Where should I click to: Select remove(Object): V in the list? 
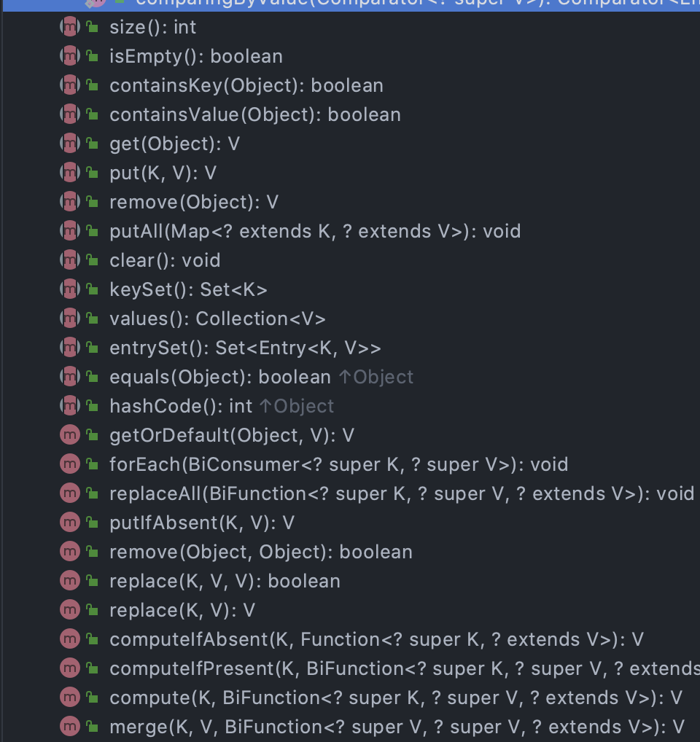point(193,203)
